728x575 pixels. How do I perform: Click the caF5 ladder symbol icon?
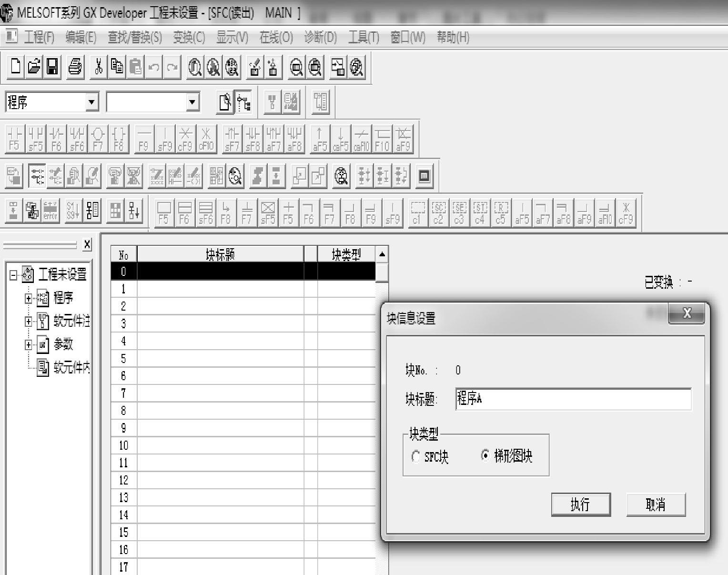pos(341,139)
